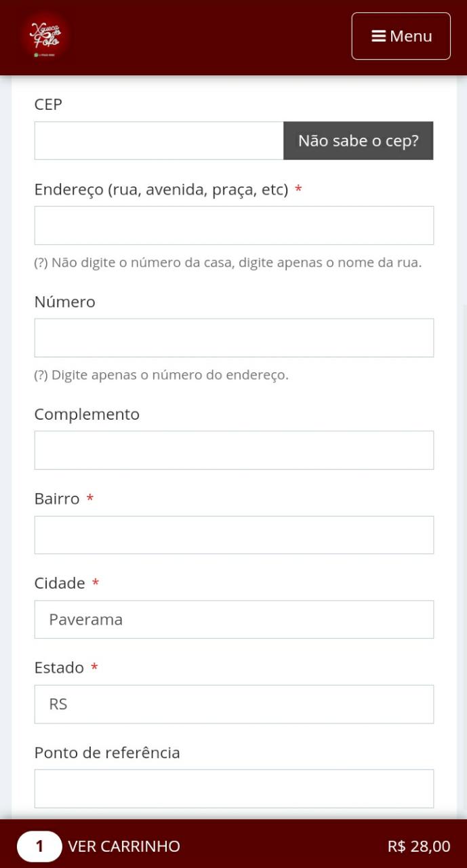
Task: Click the Cidade label text
Action: click(x=60, y=583)
